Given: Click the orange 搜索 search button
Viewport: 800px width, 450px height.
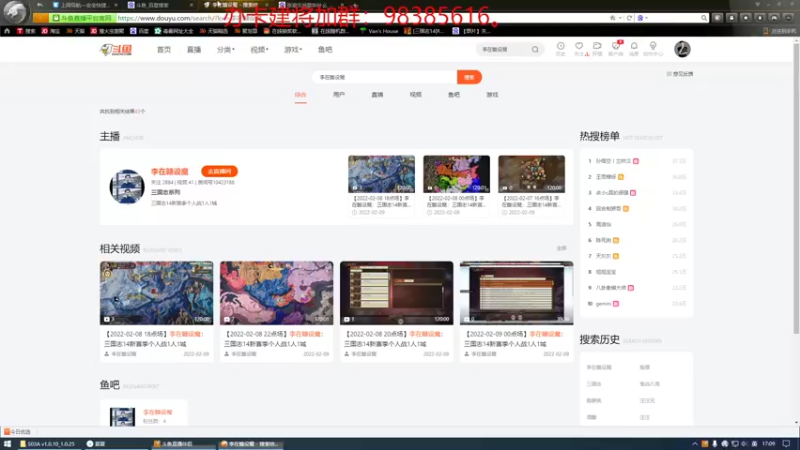Looking at the screenshot, I should pos(469,77).
